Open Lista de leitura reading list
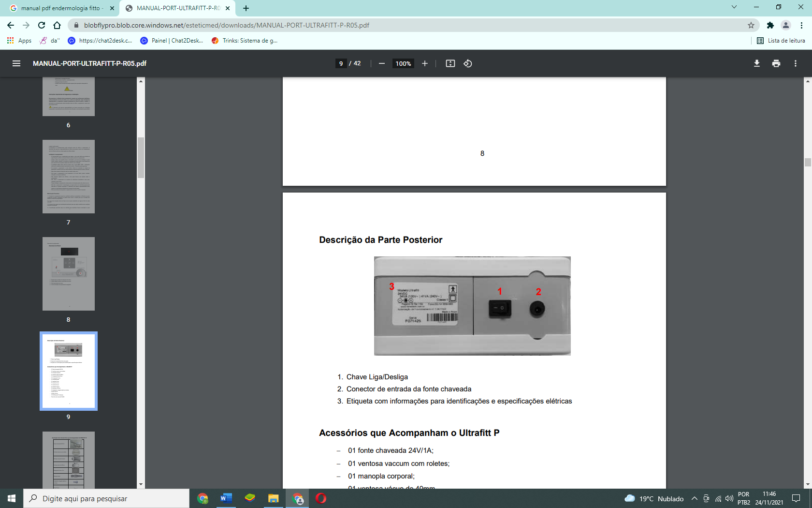Image resolution: width=812 pixels, height=508 pixels. (781, 41)
